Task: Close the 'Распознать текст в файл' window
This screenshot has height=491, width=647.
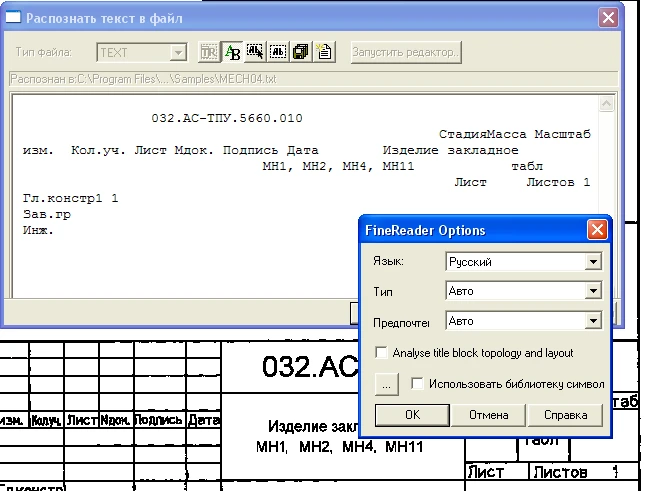Action: [x=608, y=18]
